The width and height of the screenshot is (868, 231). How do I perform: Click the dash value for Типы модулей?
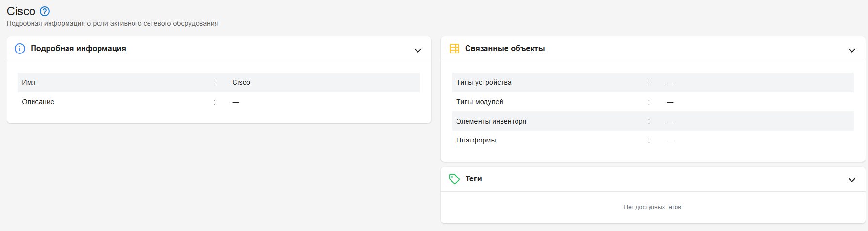point(670,102)
